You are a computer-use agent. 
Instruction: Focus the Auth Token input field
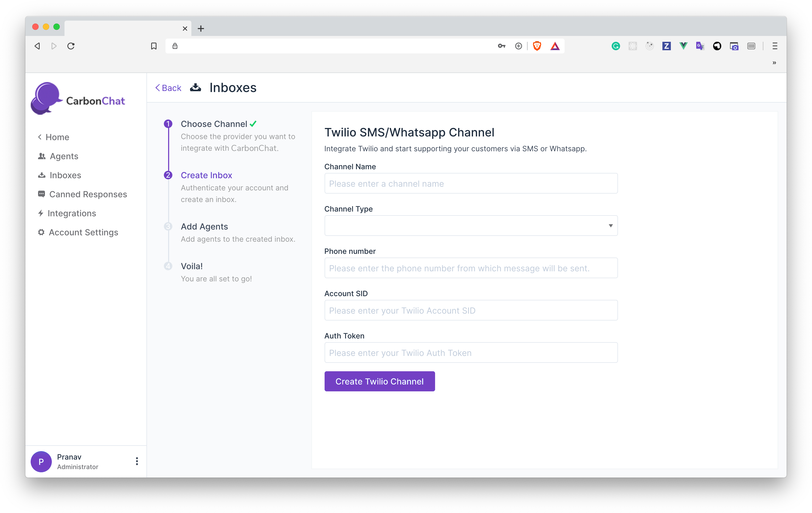click(471, 353)
